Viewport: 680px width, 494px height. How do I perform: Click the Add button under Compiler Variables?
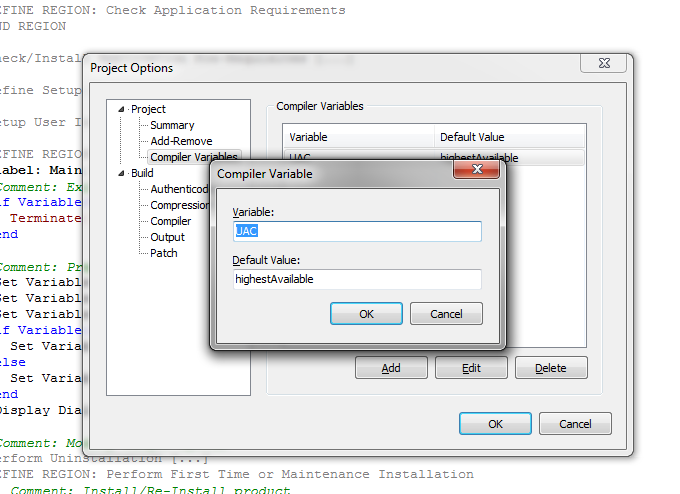coord(391,368)
